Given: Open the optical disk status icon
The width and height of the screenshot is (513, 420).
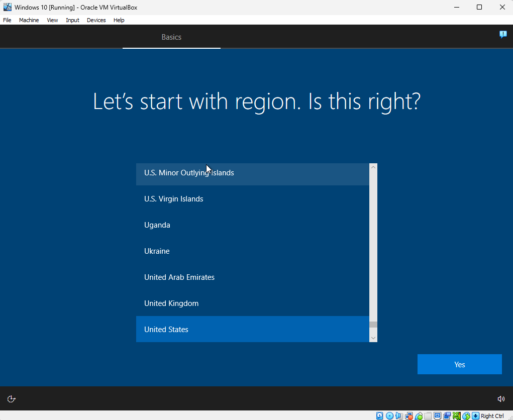Looking at the screenshot, I should [389, 416].
